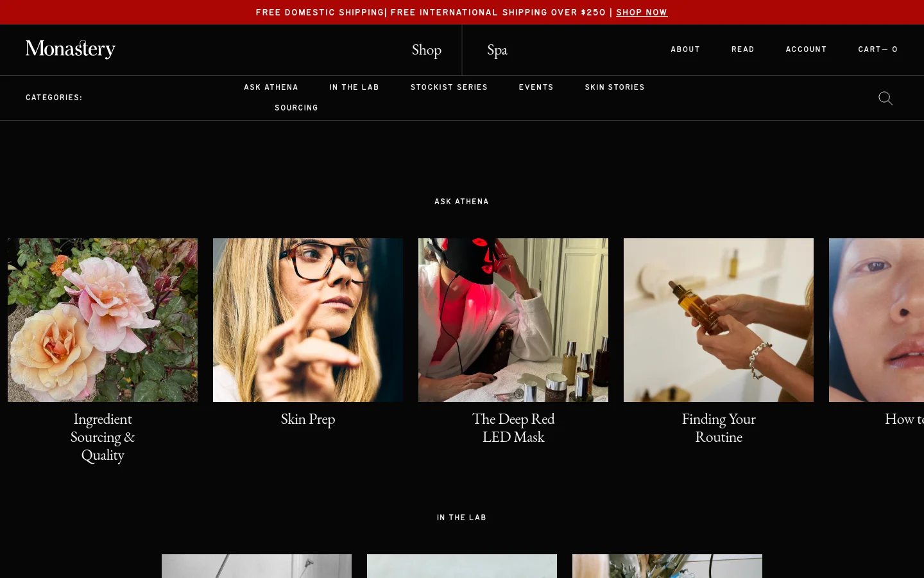Read The Deep Red LED Mask title
Screen dimensions: 924x578
(x=513, y=428)
